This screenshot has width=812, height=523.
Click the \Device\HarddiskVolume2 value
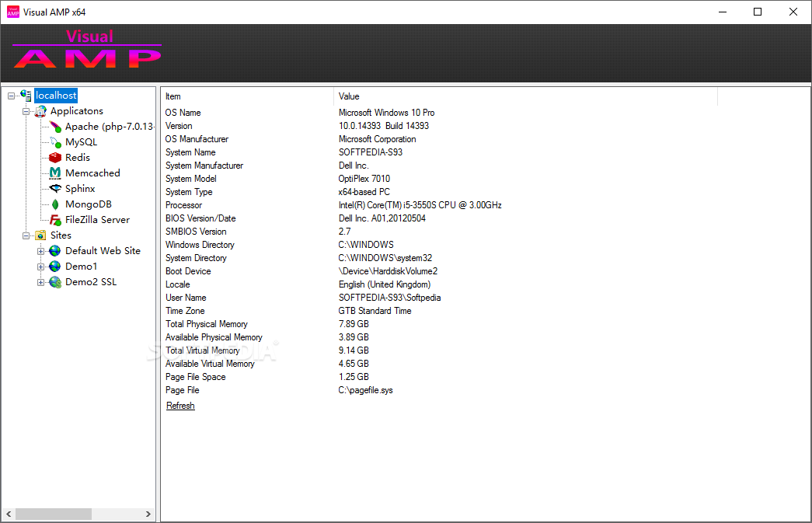(388, 270)
